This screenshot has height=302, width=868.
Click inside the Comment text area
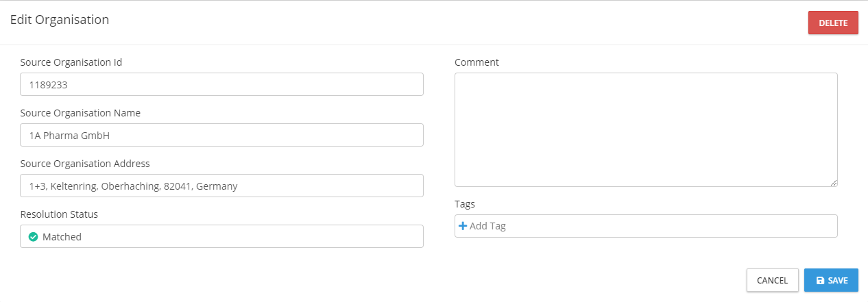tap(645, 129)
